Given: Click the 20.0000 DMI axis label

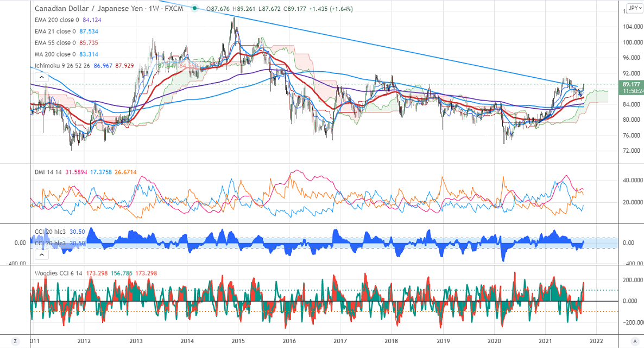Looking at the screenshot, I should pos(633,202).
